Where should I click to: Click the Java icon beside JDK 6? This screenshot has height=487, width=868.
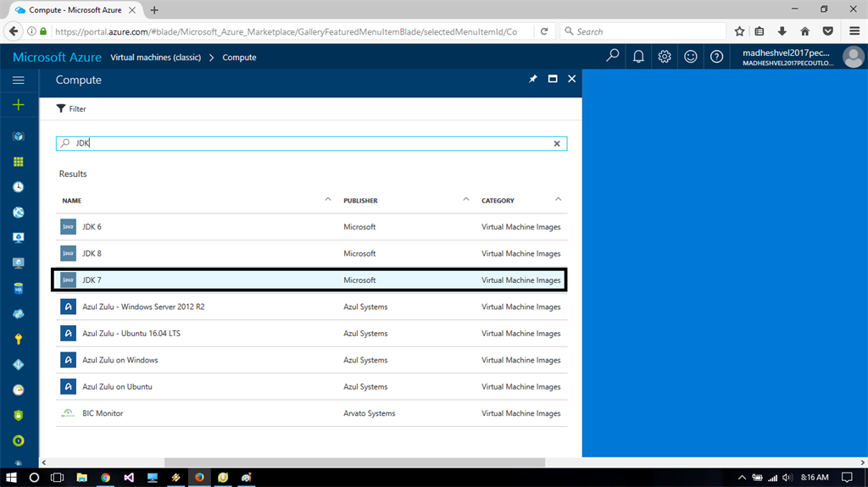click(68, 226)
